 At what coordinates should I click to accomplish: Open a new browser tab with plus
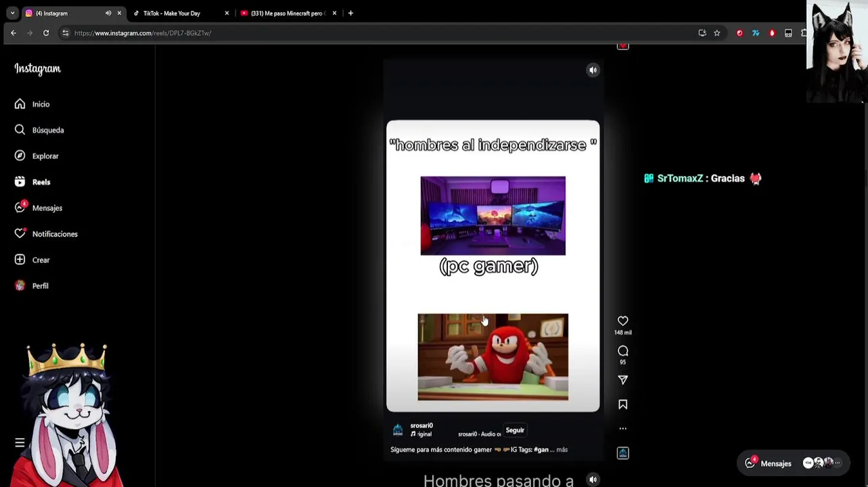click(x=350, y=14)
